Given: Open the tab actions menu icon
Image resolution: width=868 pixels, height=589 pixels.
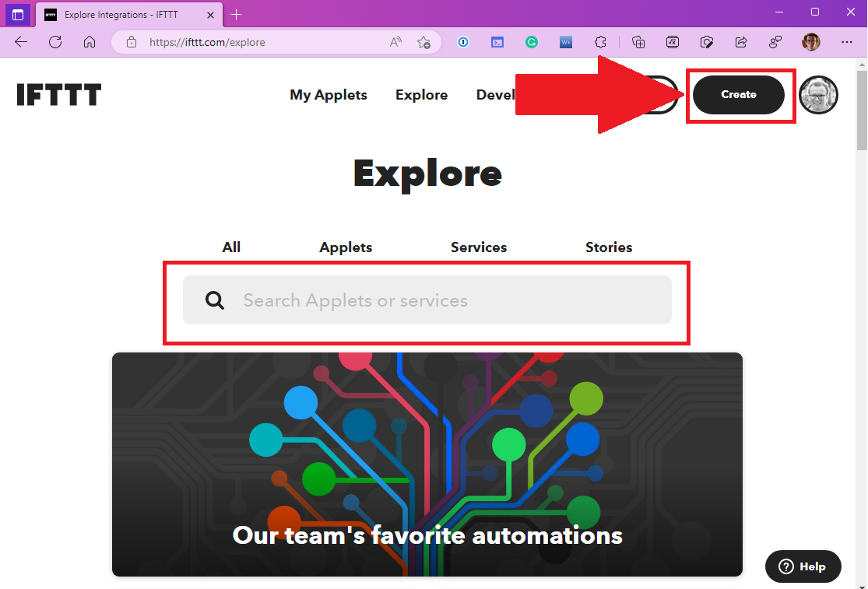Looking at the screenshot, I should [18, 14].
